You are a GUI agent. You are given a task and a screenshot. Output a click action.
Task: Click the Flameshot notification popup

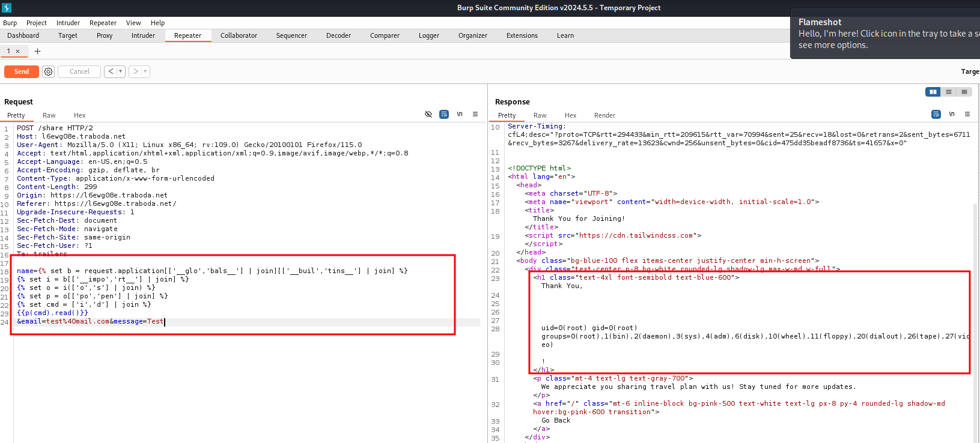coord(885,34)
